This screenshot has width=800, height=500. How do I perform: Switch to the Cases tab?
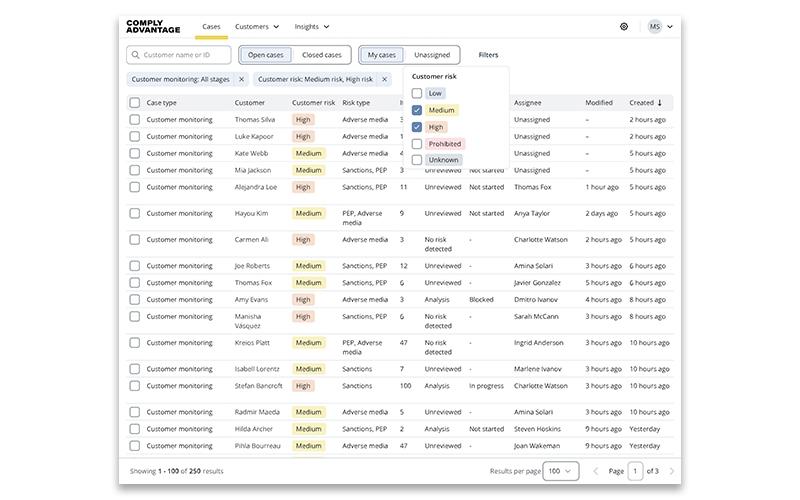[211, 27]
